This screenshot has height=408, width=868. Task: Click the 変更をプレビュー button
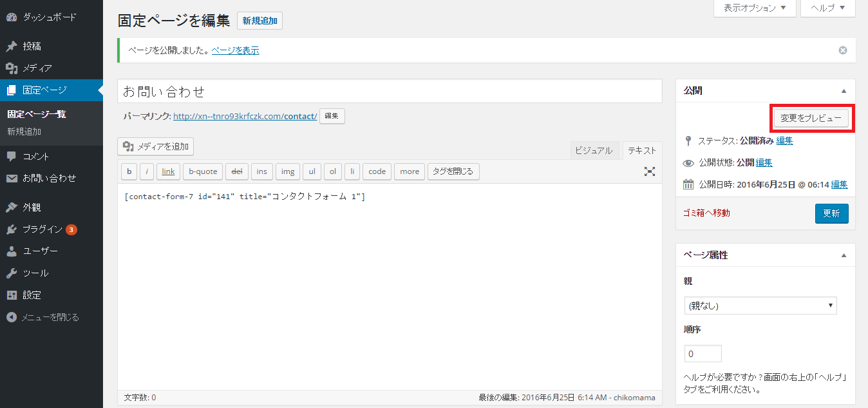(811, 118)
